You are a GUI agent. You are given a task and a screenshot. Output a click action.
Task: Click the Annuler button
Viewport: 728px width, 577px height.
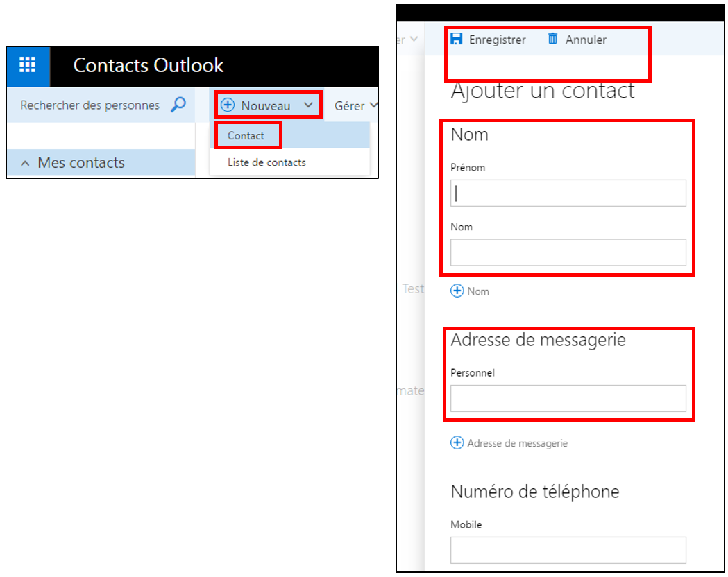point(577,40)
